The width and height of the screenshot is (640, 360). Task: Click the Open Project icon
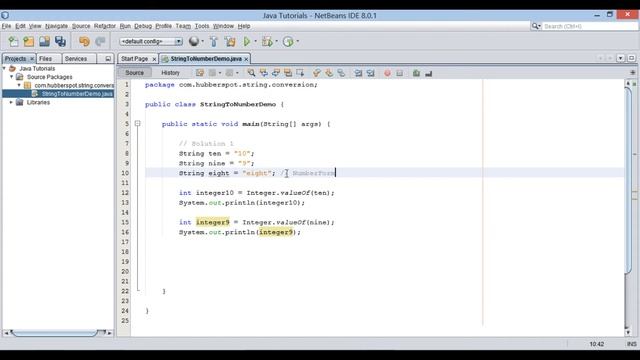[44, 41]
